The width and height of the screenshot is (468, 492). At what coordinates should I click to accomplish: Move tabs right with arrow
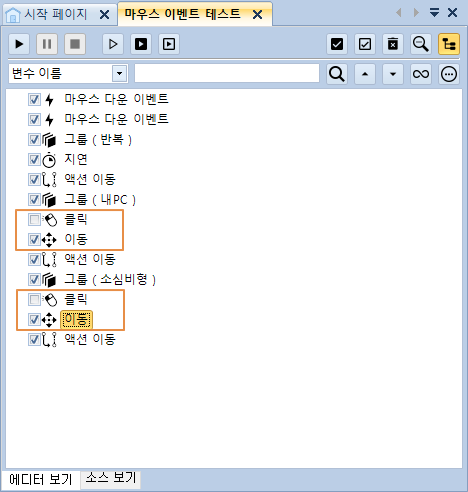(x=416, y=13)
